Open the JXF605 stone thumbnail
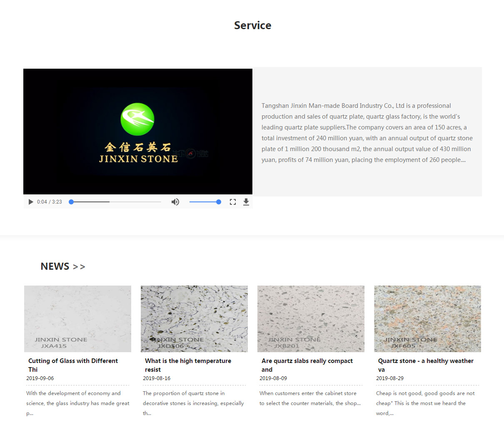Viewport: 504px width, 445px height. [427, 319]
